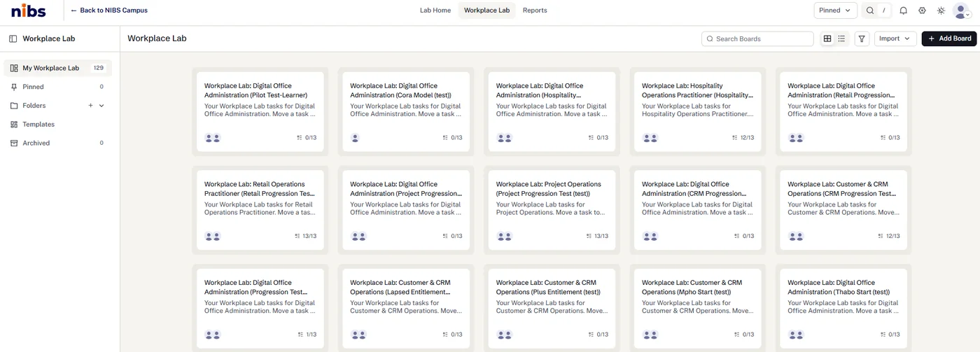Toggle light/dark theme sun icon
The image size is (980, 352).
941,10
